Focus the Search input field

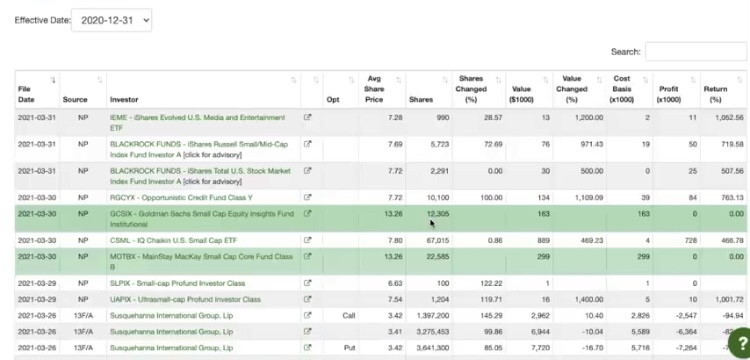point(696,52)
